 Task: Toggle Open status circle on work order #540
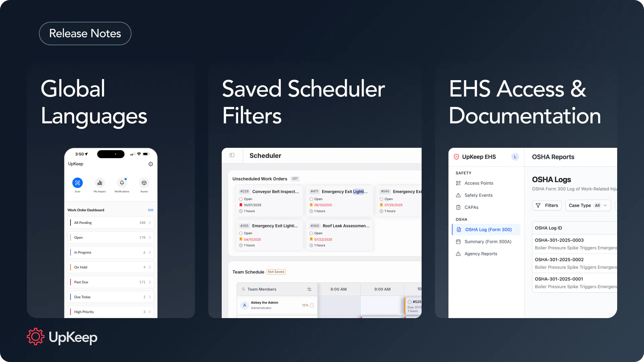[381, 199]
